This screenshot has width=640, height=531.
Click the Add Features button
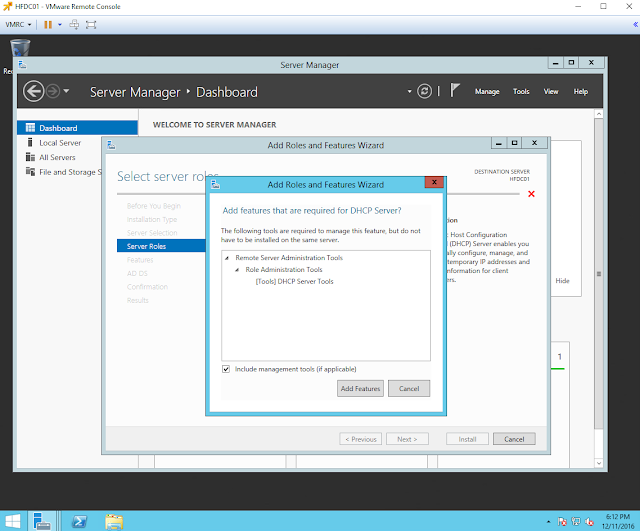[360, 389]
